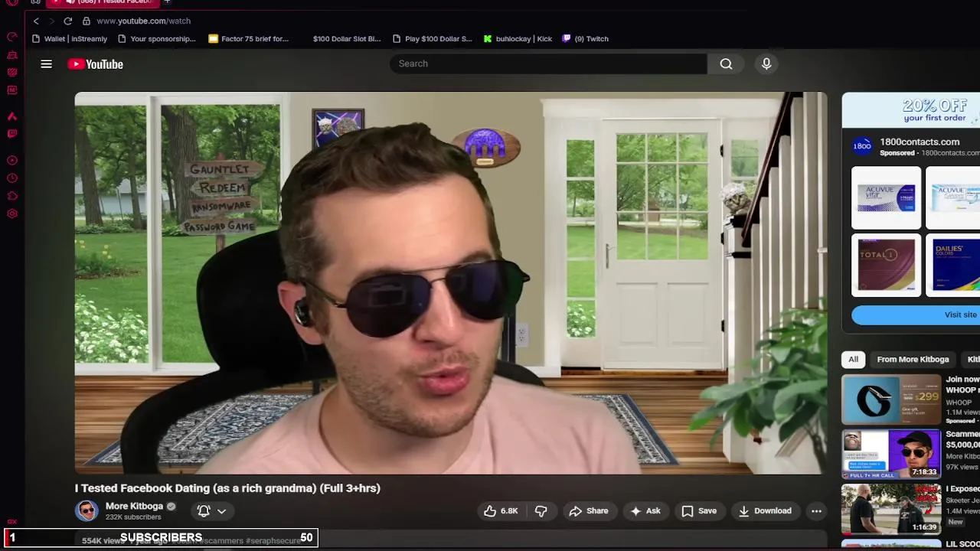Viewport: 980px width, 551px height.
Task: Reload the page with refresh icon
Action: [68, 21]
